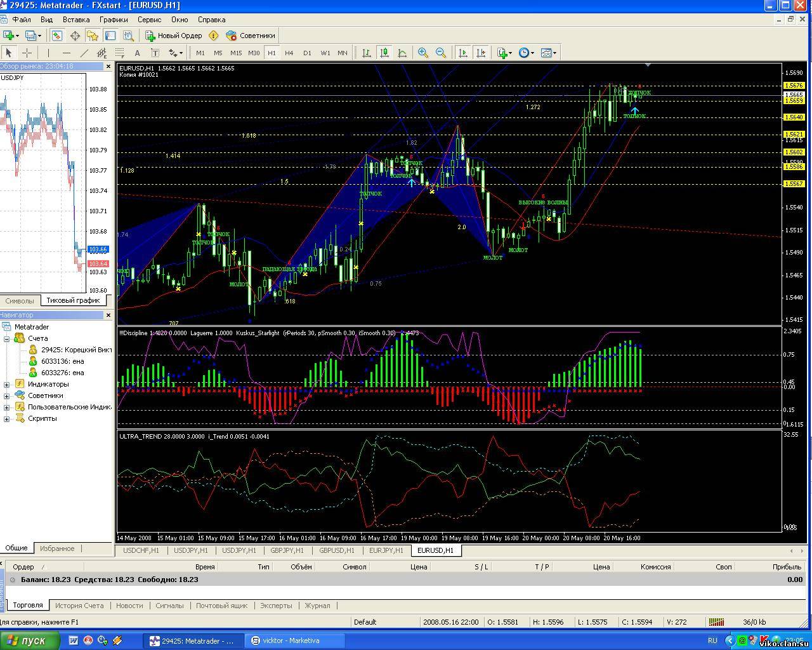Switch to the D1 timeframe

[x=307, y=53]
